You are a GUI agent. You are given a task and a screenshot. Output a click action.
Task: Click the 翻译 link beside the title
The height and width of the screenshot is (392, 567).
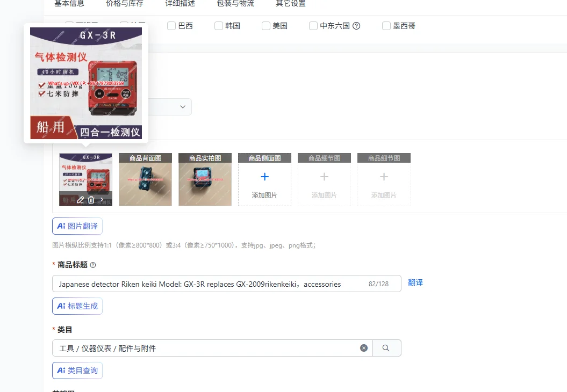[415, 282]
